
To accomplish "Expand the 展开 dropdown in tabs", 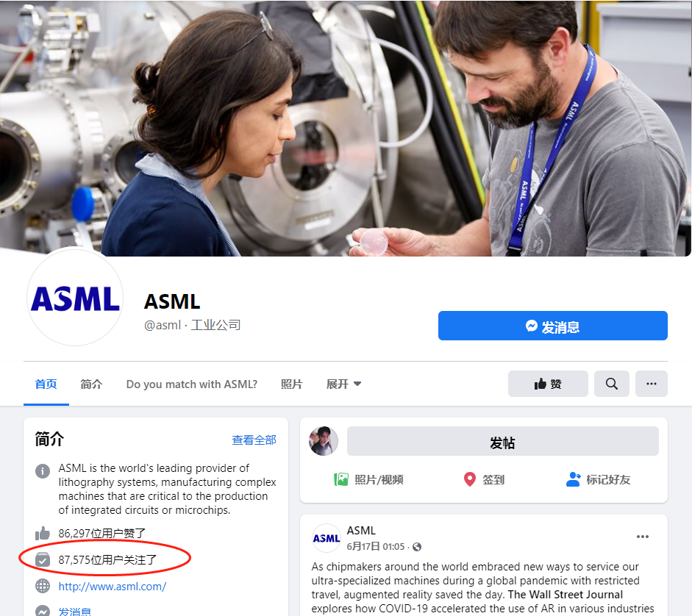I will pos(343,384).
